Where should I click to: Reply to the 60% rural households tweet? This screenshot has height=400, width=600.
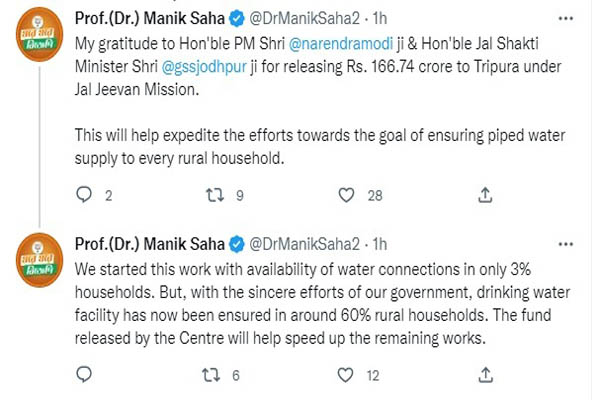click(84, 374)
